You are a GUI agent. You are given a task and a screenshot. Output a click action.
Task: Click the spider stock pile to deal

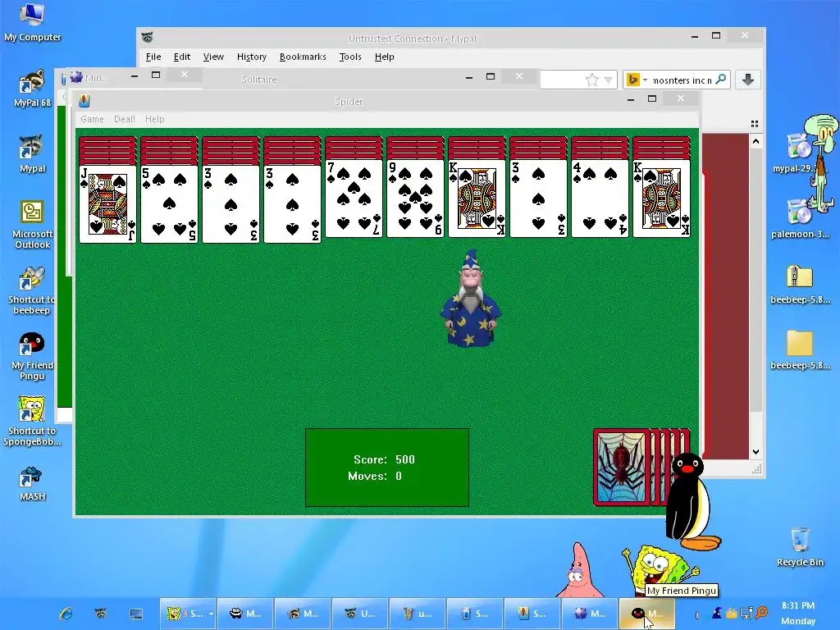coord(623,468)
